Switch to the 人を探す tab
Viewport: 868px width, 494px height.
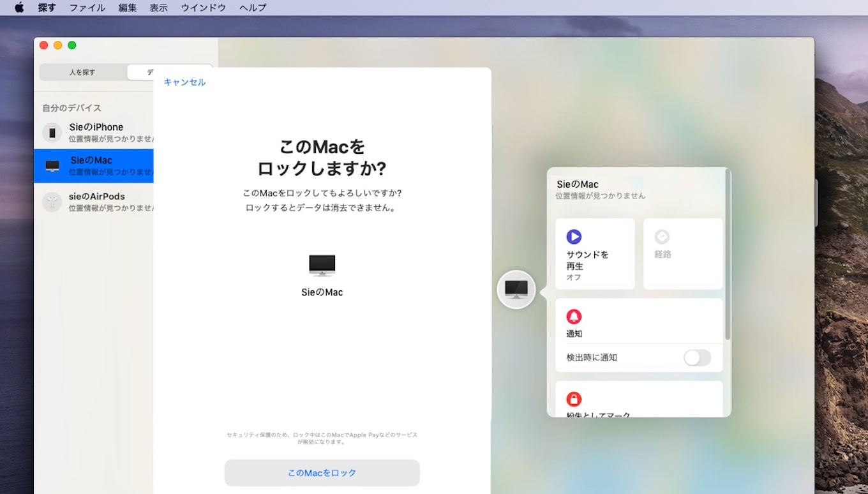point(82,72)
